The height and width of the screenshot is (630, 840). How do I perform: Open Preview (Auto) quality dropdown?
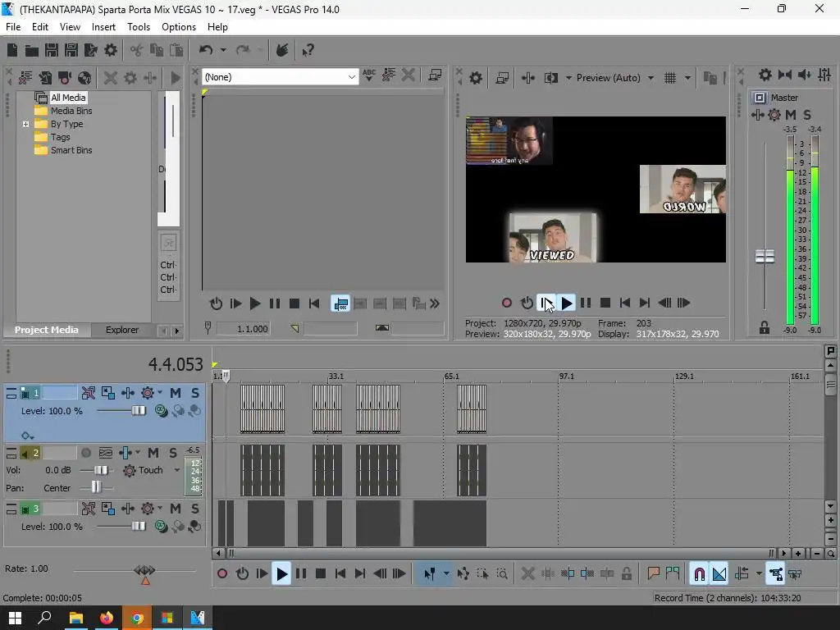pyautogui.click(x=651, y=78)
